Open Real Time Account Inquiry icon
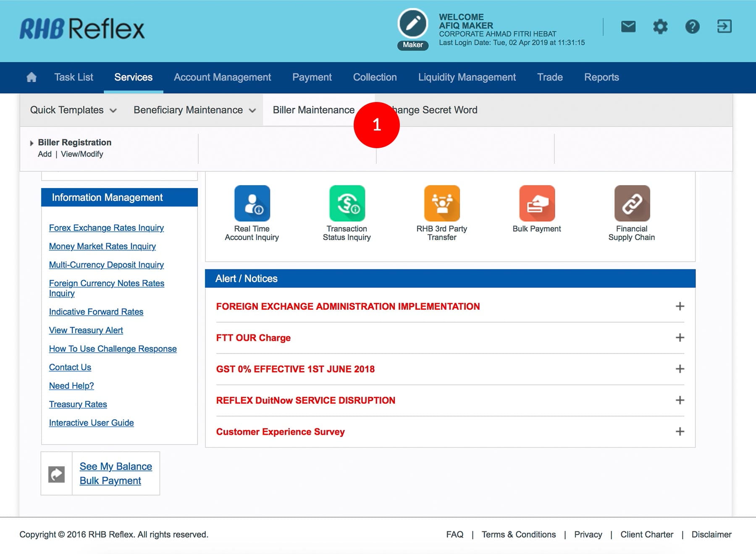 point(252,204)
